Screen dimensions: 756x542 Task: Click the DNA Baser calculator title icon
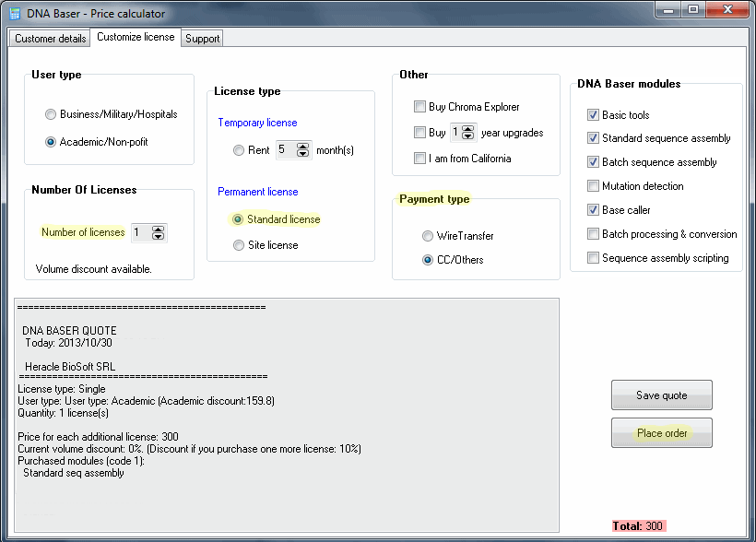tap(15, 14)
